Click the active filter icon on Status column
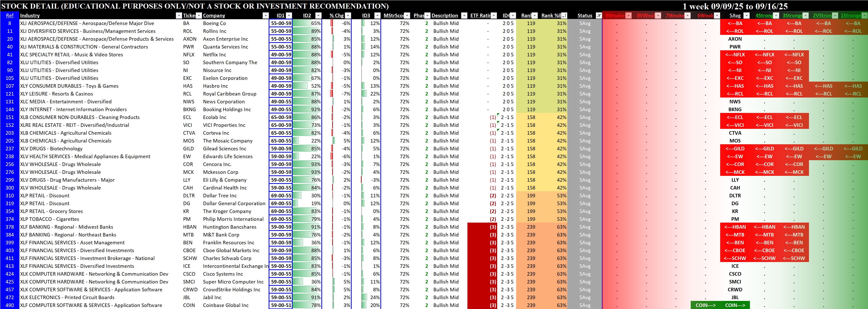Viewport: 868px width, 309px height. (x=598, y=15)
